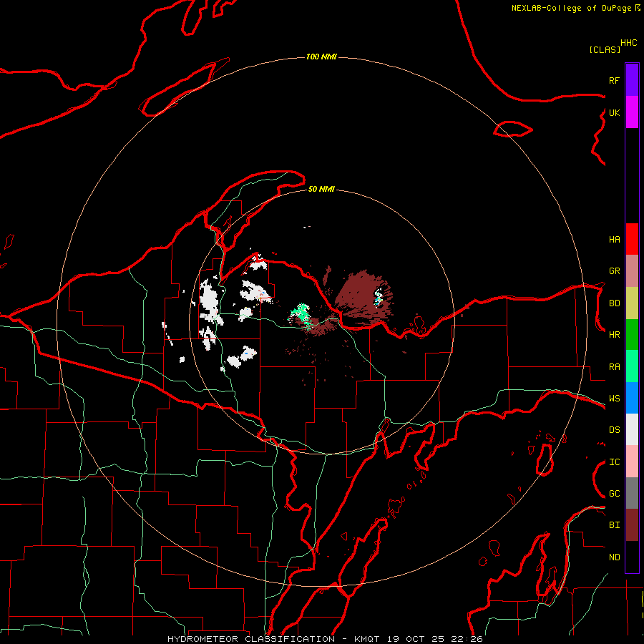The height and width of the screenshot is (644, 644).
Task: Click the RA light green legend swatch
Action: coord(632,366)
